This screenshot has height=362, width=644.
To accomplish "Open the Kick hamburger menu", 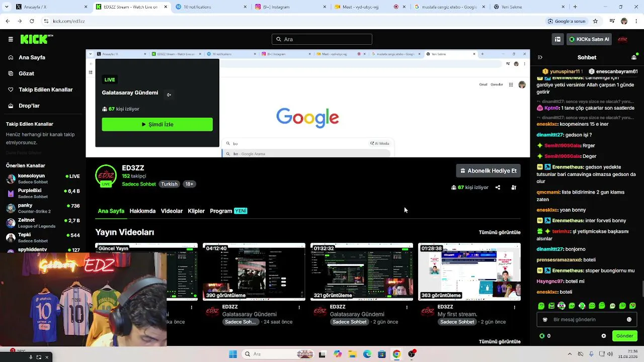I will pyautogui.click(x=11, y=39).
